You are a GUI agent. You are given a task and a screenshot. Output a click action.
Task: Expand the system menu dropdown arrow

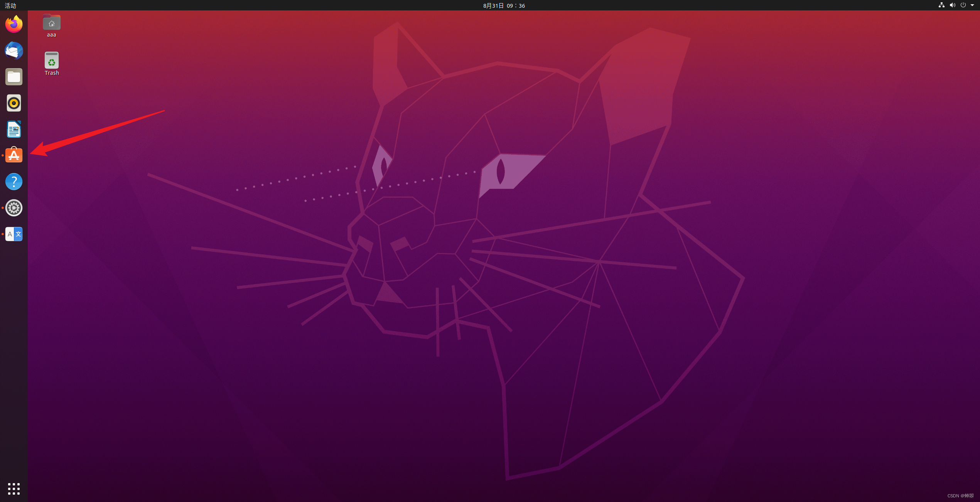point(972,5)
